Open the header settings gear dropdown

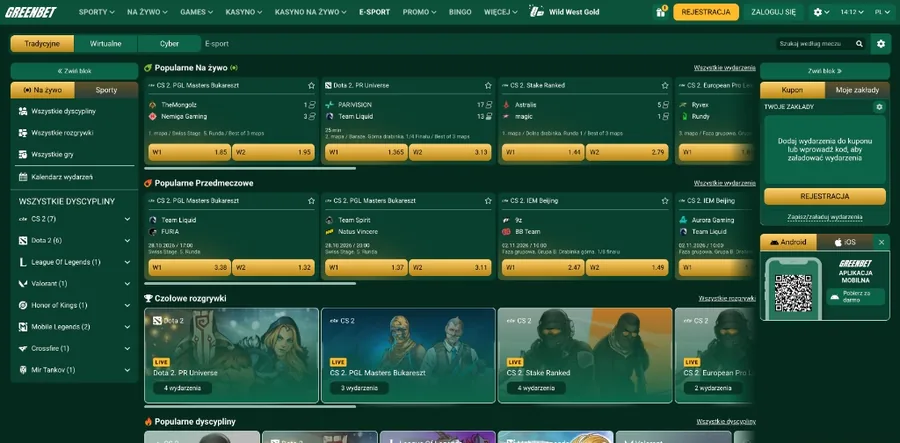pyautogui.click(x=821, y=12)
